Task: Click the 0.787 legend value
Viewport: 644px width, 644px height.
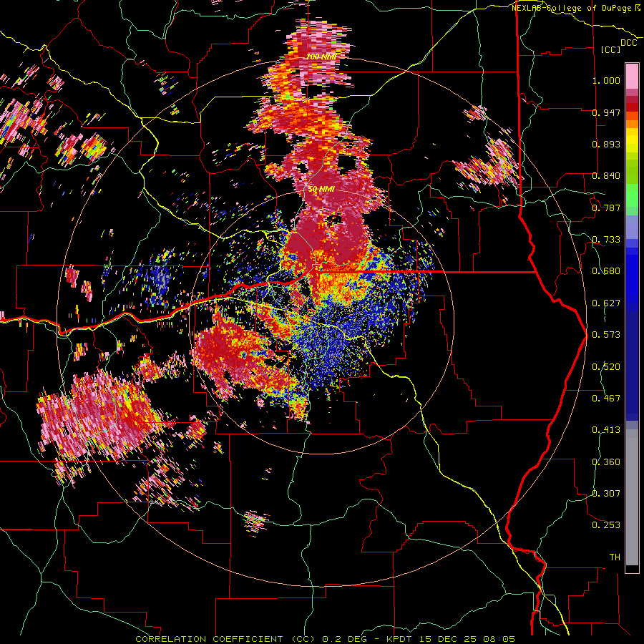Action: [x=606, y=208]
